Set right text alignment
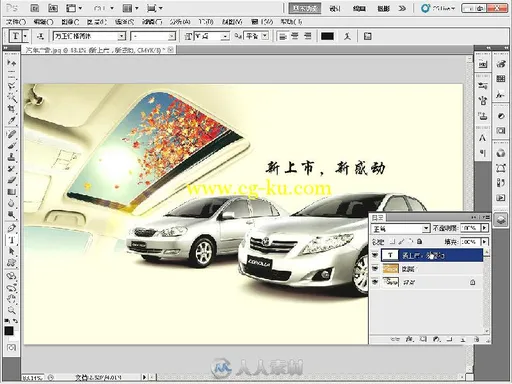This screenshot has height=384, width=512. (x=307, y=36)
